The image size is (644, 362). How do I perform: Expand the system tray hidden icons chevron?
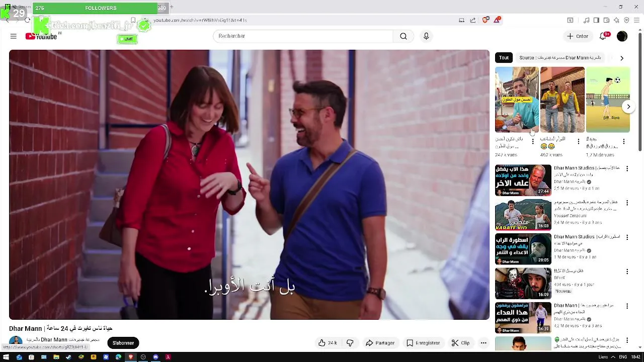point(612,357)
